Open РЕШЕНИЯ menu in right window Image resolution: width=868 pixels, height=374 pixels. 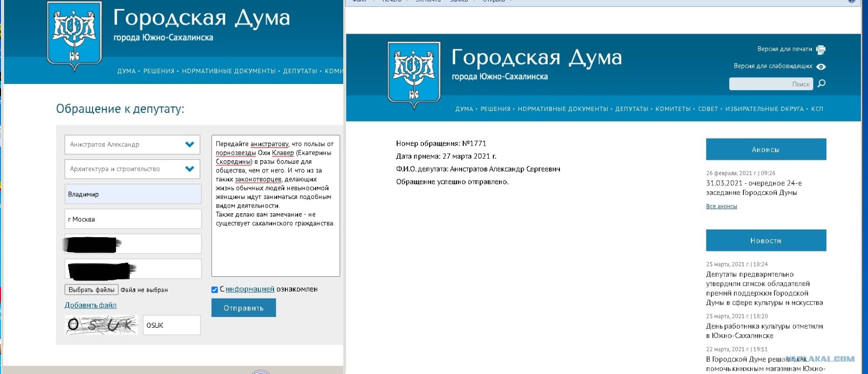[x=495, y=109]
